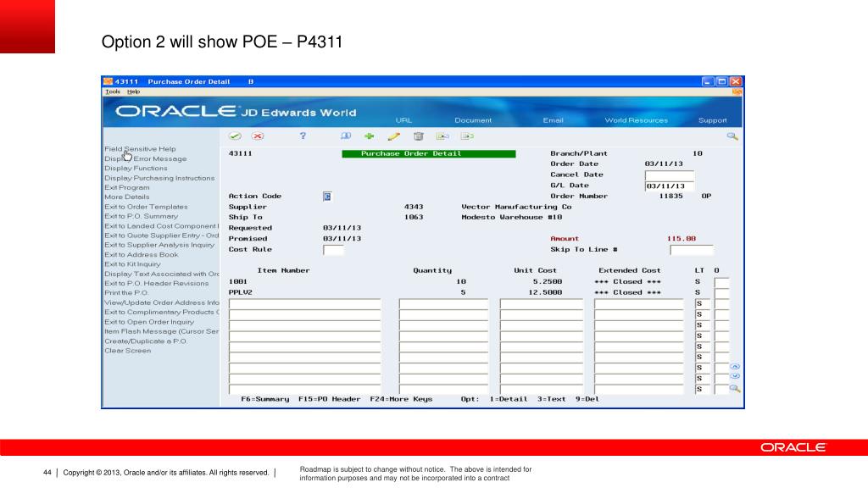Click the first empty Extended Cost field
This screenshot has height=488, width=868.
coord(640,304)
